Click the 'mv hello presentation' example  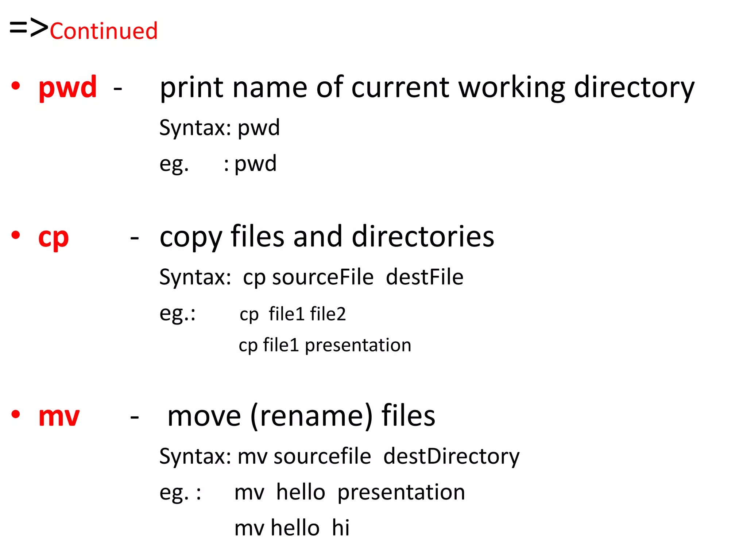(x=349, y=492)
